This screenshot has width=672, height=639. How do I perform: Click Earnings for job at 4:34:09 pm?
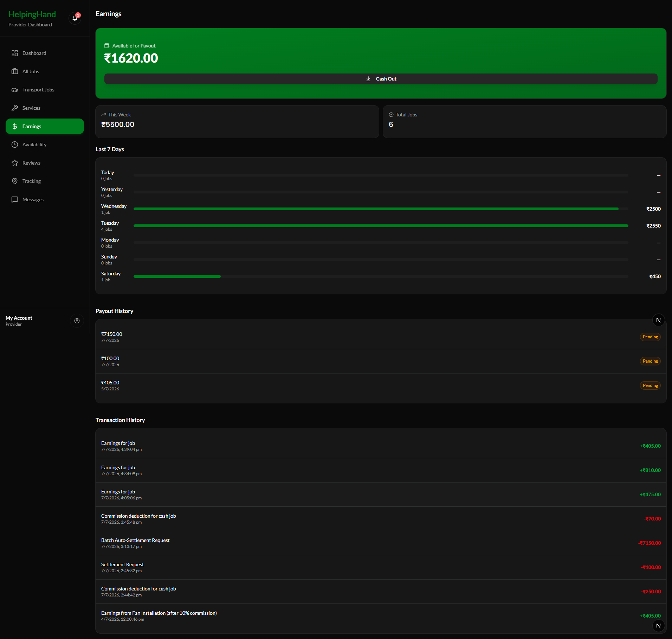tap(381, 470)
